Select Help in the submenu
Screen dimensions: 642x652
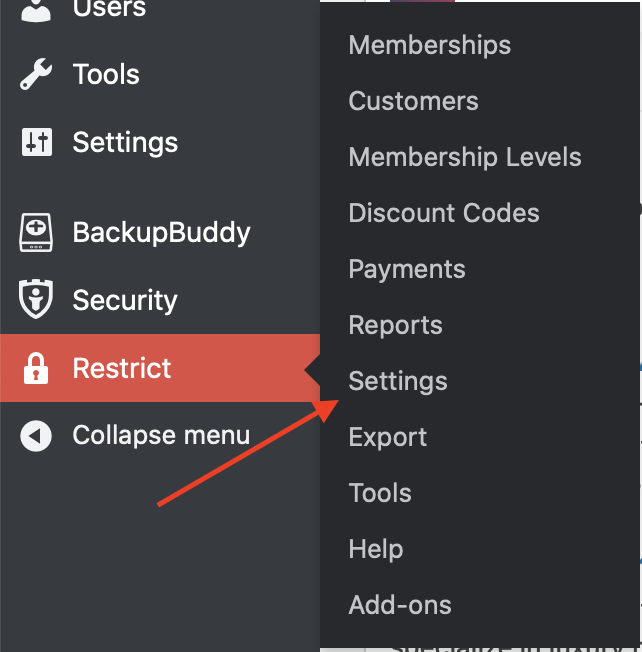[x=376, y=549]
